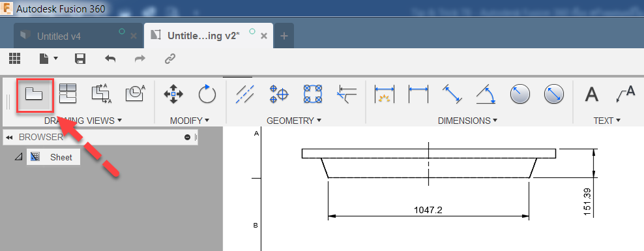Viewport: 644px width, 251px height.
Task: Expand the Sheet tree node triangle
Action: (x=18, y=157)
